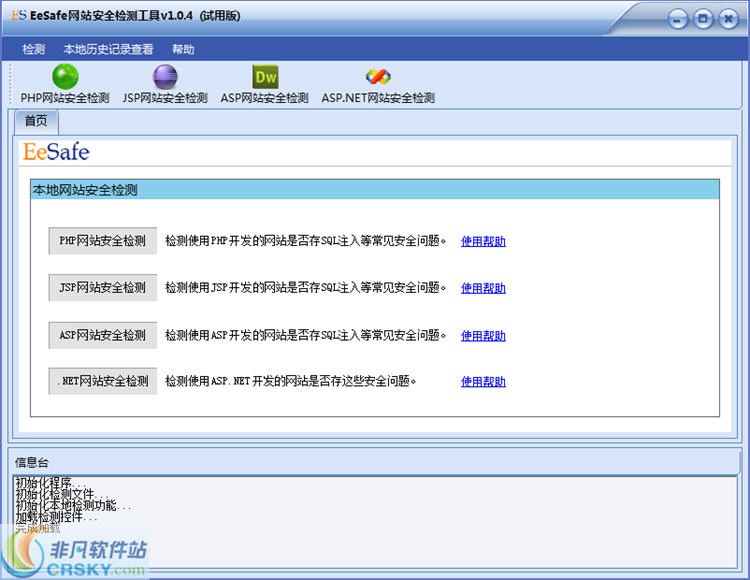Minimize the EeSafe window
This screenshot has height=580, width=750.
point(677,20)
